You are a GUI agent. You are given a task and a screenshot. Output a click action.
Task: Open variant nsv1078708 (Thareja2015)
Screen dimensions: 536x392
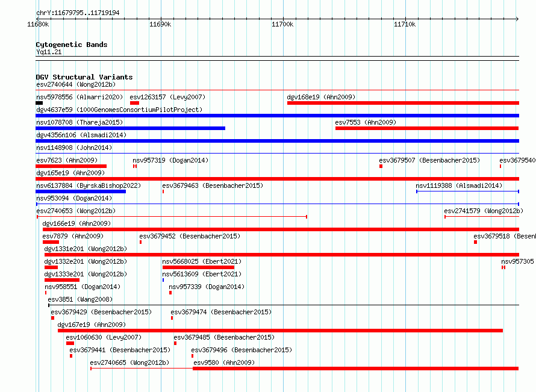[79, 122]
